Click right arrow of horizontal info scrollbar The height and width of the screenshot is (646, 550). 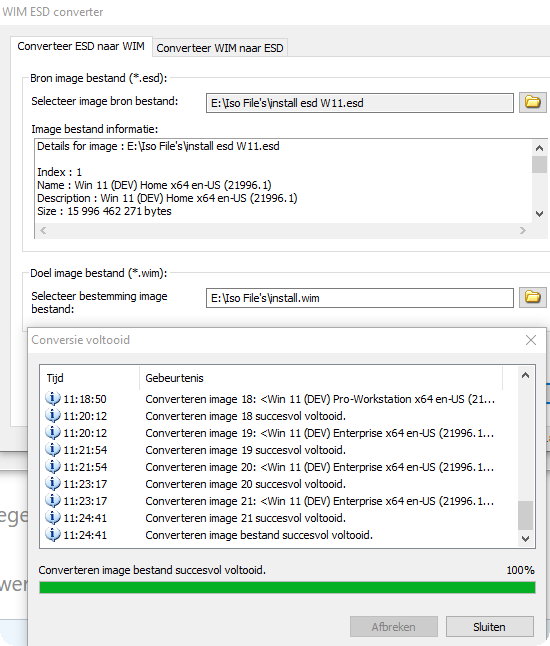pyautogui.click(x=523, y=231)
